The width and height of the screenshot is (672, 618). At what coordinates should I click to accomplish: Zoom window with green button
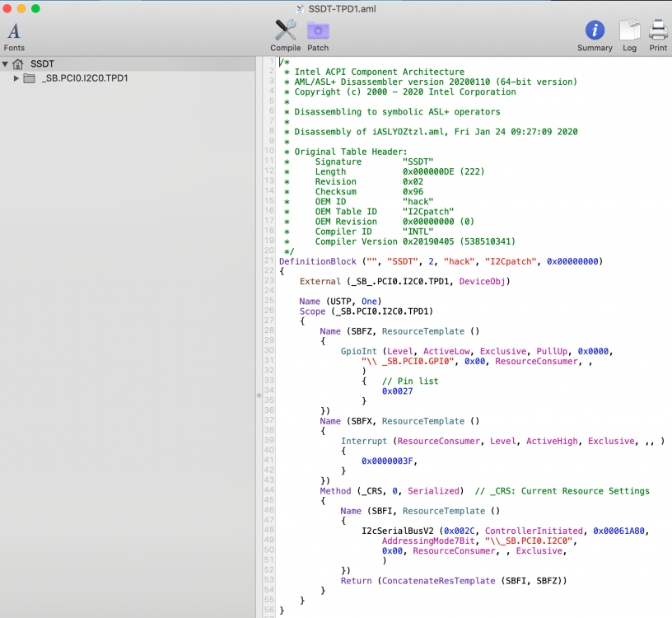(35, 8)
